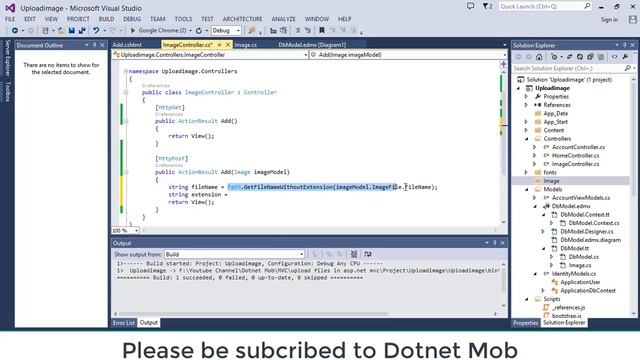The height and width of the screenshot is (360, 640).
Task: Open the DEBUG menu
Action: point(132,19)
